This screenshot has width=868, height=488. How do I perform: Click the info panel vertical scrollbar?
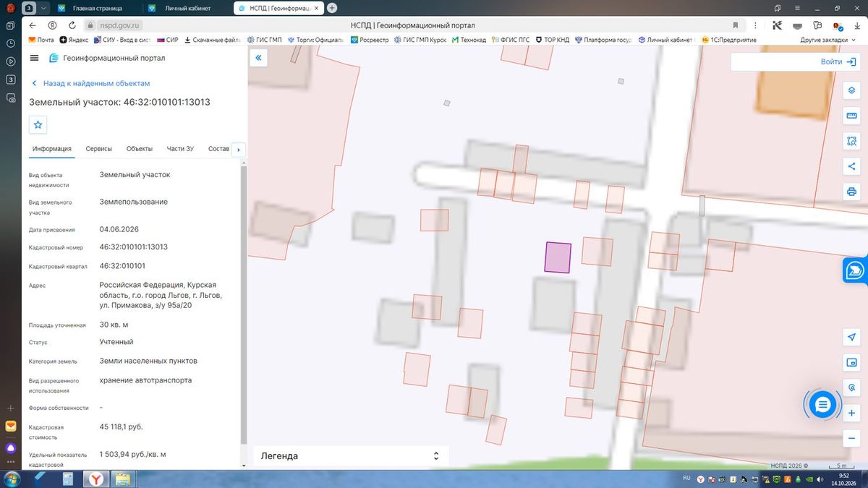244,304
